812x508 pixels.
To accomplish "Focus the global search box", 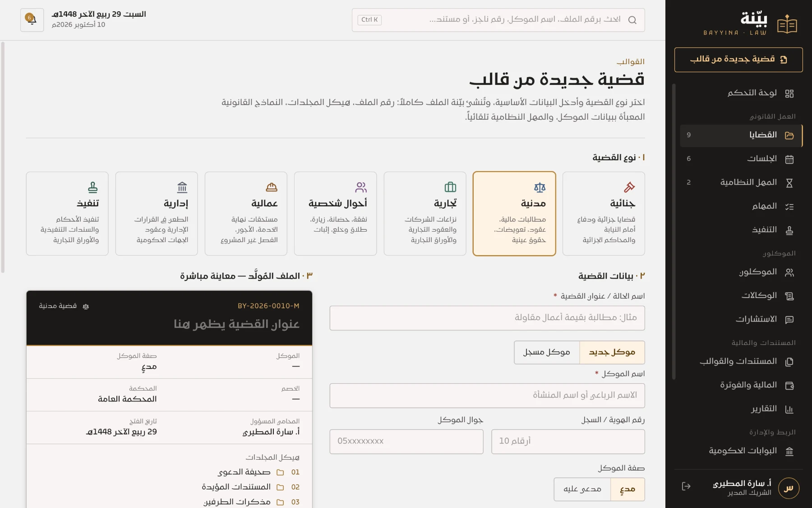I will tap(498, 20).
